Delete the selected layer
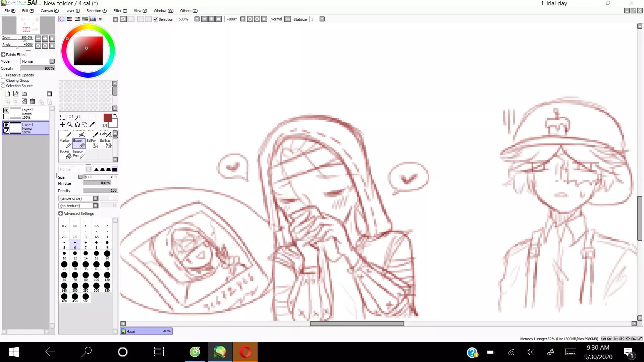644x362 pixels. pos(33,101)
